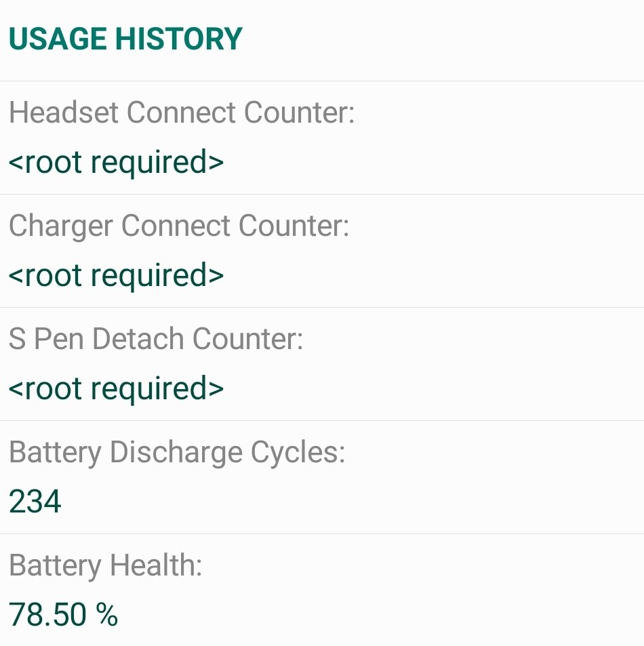644x646 pixels.
Task: Tap root required value under Charger Connect Counter
Action: pyautogui.click(x=116, y=277)
